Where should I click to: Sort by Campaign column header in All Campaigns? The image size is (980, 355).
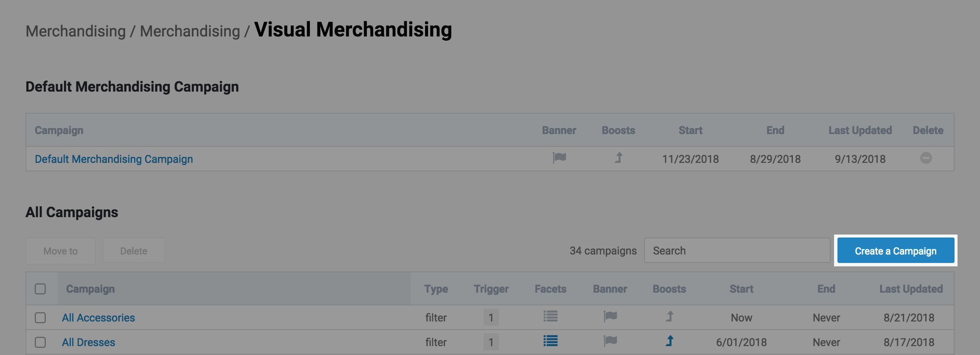point(90,289)
